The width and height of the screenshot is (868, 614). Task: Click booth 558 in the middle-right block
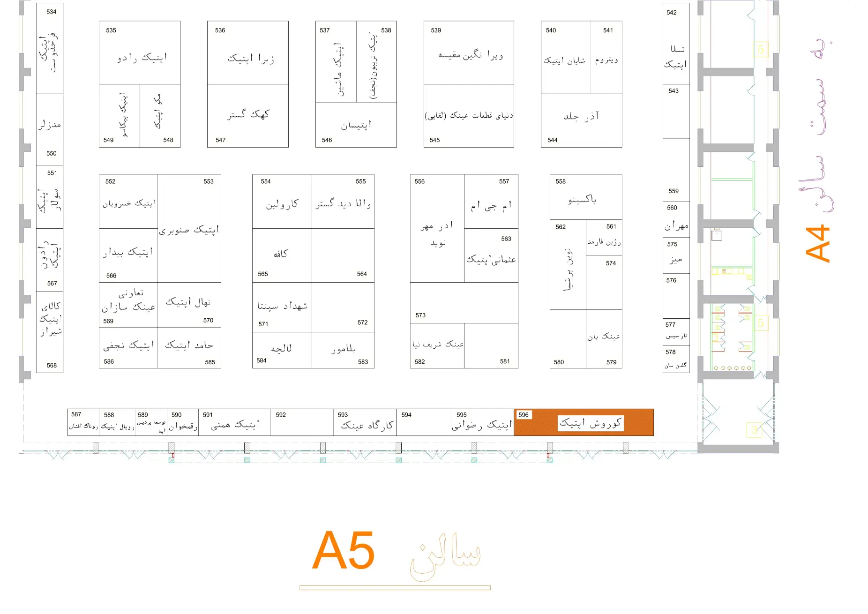tap(586, 197)
